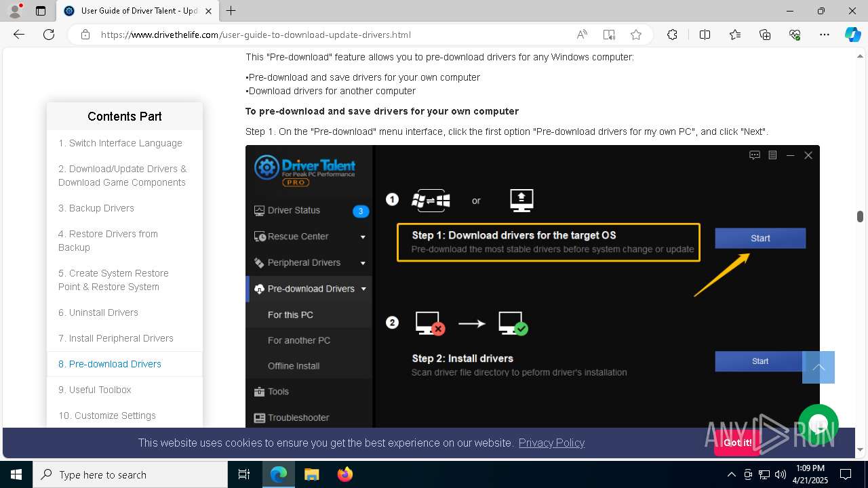This screenshot has height=488, width=868.
Task: Click the live chat bubble icon
Action: pos(818,424)
